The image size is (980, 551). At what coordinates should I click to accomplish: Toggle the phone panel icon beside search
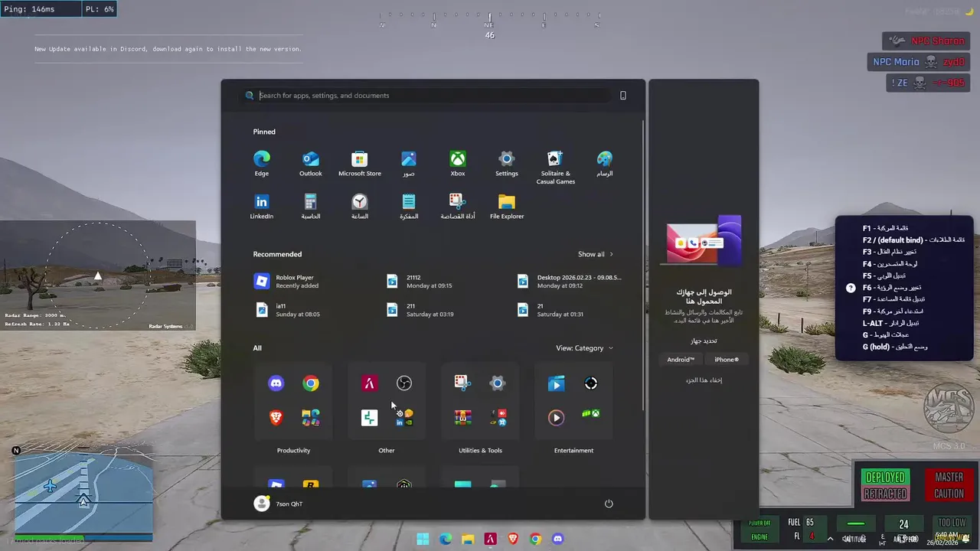622,96
